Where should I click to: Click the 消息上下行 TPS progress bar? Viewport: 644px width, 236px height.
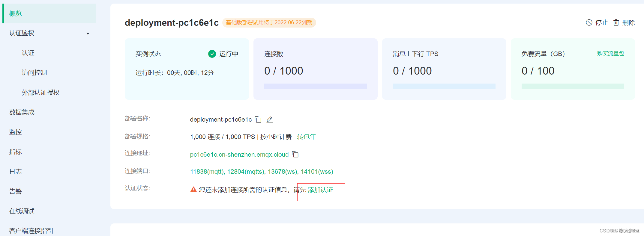[444, 86]
